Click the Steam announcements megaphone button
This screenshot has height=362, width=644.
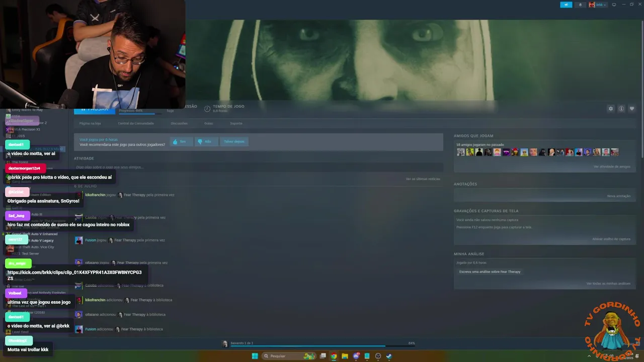point(566,5)
